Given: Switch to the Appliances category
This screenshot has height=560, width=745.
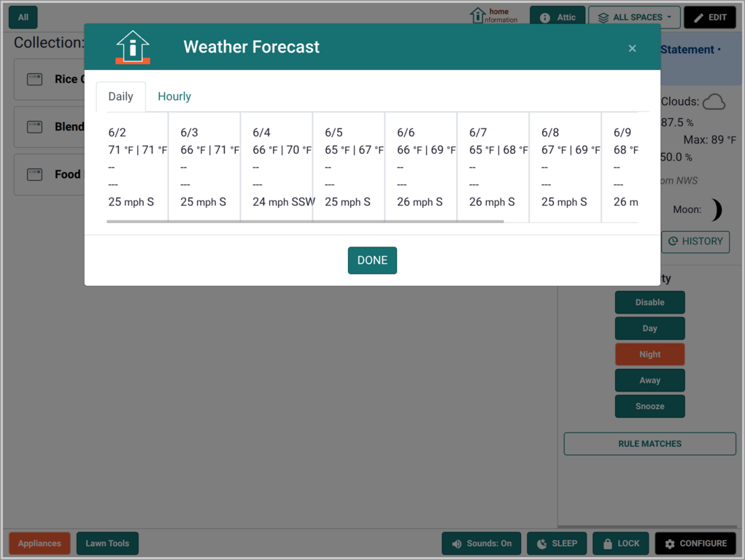Looking at the screenshot, I should tap(39, 543).
